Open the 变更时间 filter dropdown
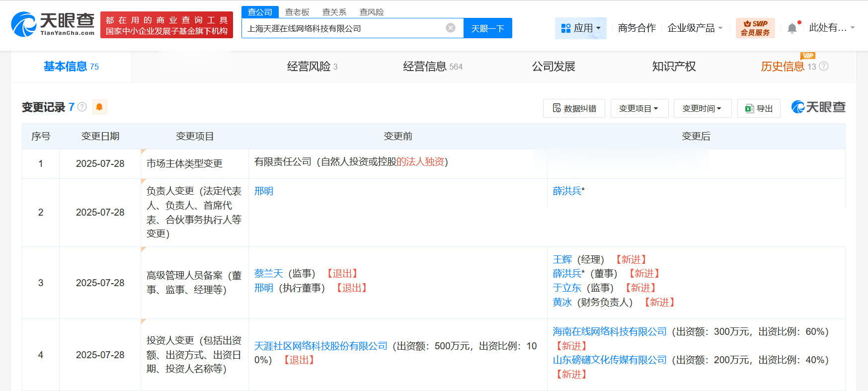 coord(702,108)
